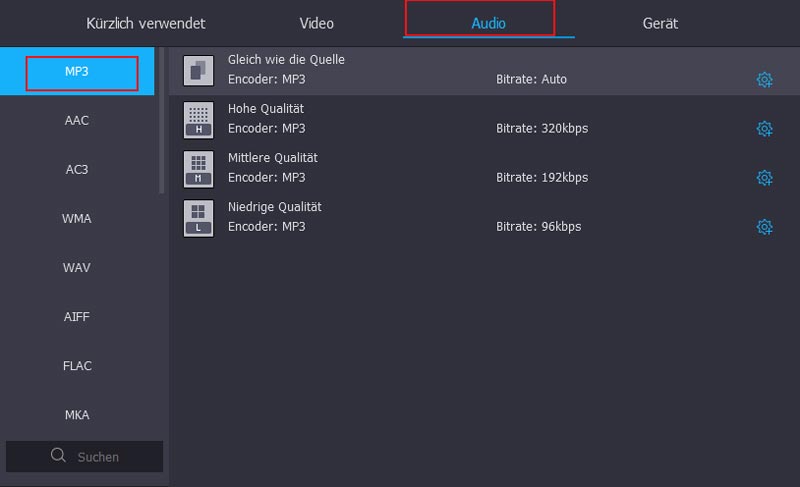The image size is (800, 487).
Task: Select FLAC from the format list
Action: pos(77,366)
